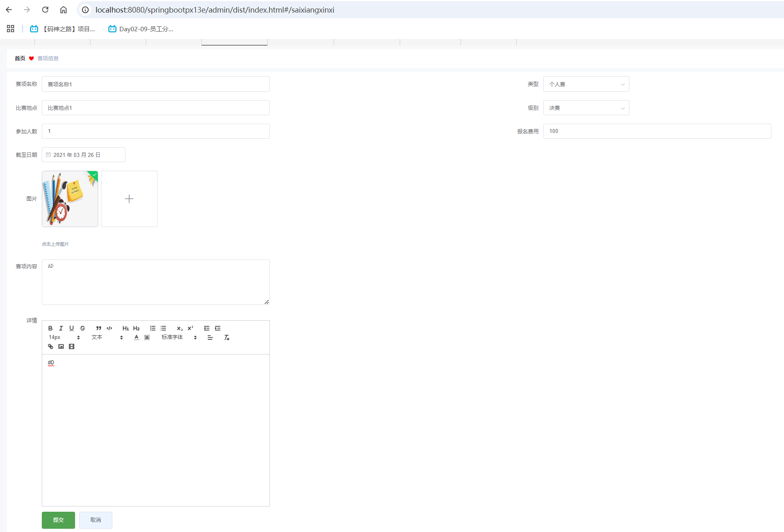Open the apps grid icon in bookmarks bar
The height and width of the screenshot is (532, 784).
pyautogui.click(x=11, y=29)
